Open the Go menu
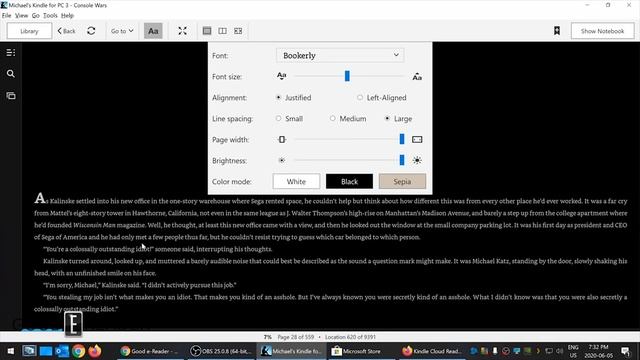The height and width of the screenshot is (360, 640). point(36,16)
